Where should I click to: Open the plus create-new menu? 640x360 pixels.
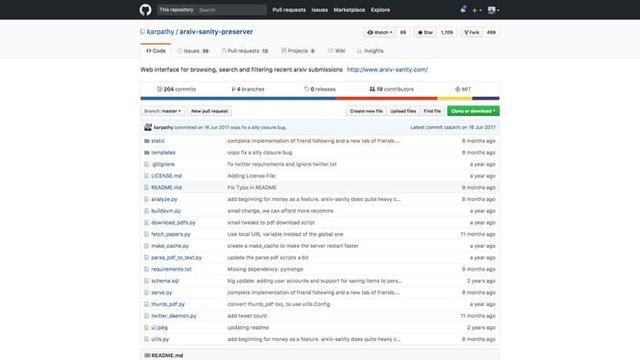coord(477,10)
